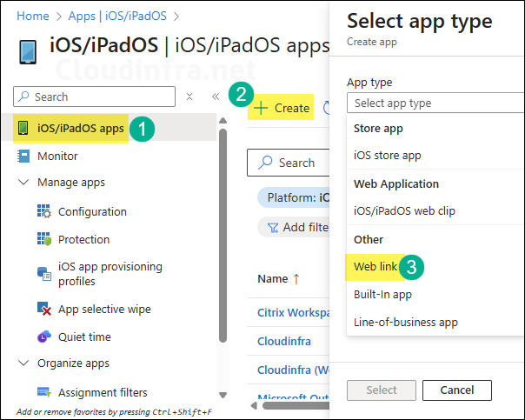Open the Quiet time item
The height and width of the screenshot is (420, 525).
[110, 337]
